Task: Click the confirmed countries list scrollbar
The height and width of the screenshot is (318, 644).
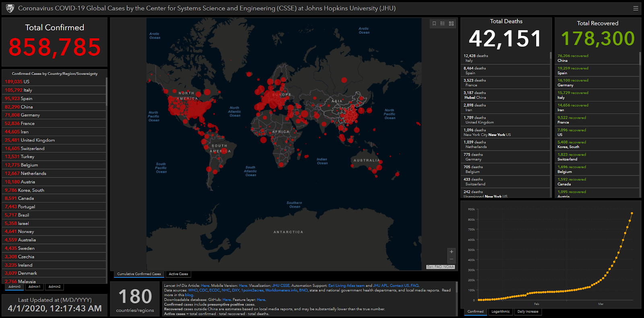Action: coord(106,92)
